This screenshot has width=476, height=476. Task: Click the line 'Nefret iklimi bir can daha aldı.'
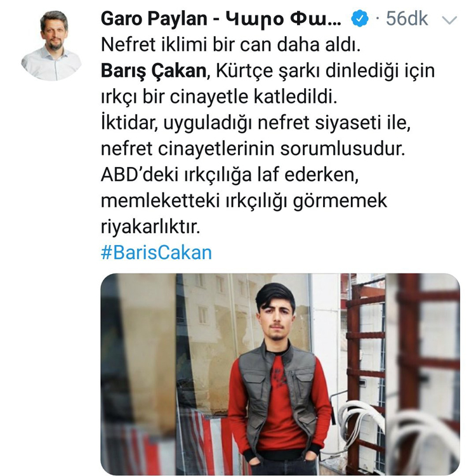pos(231,44)
